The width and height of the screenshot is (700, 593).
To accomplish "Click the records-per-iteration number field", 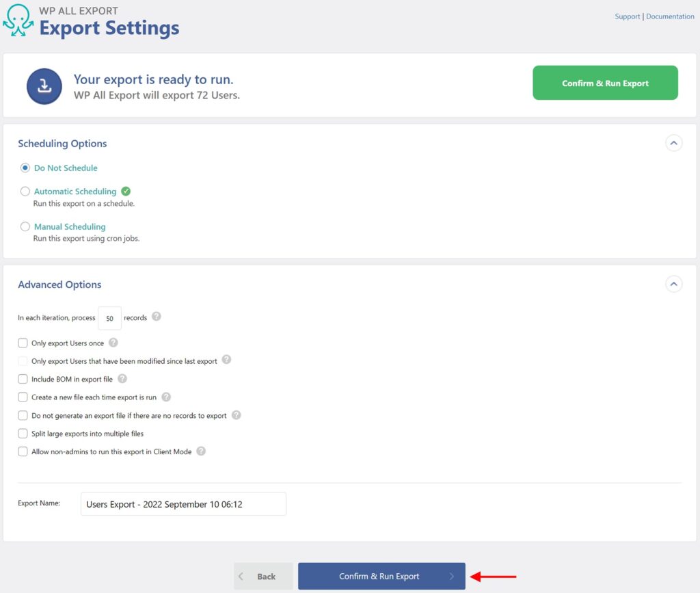I will (109, 318).
